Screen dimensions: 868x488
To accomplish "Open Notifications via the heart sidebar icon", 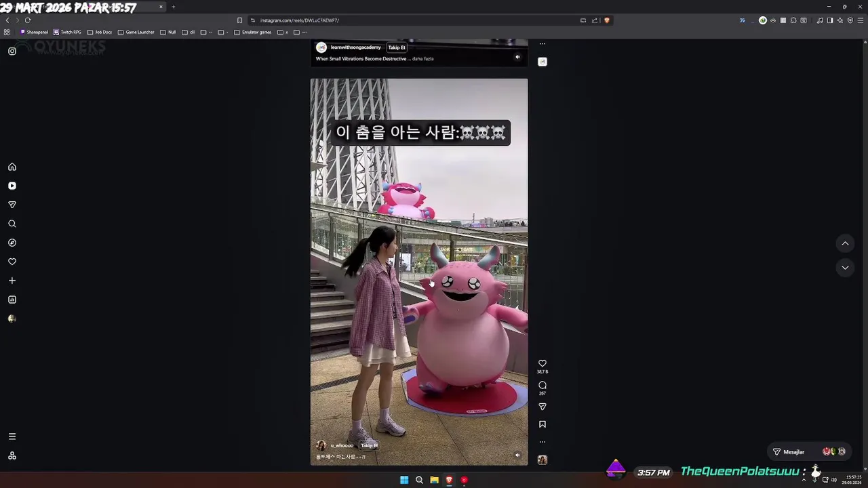I will pyautogui.click(x=12, y=262).
